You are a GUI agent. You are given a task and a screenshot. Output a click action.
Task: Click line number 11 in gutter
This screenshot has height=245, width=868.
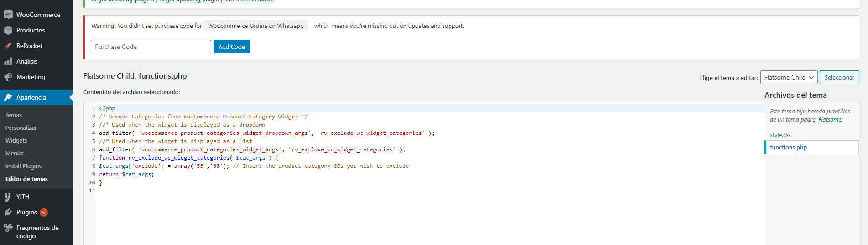tap(92, 191)
